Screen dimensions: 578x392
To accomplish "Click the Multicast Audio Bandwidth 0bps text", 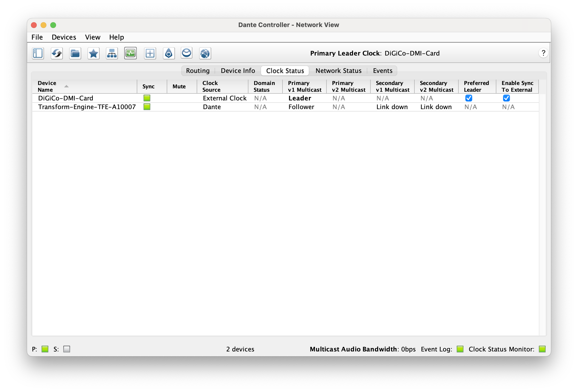I will tap(363, 349).
